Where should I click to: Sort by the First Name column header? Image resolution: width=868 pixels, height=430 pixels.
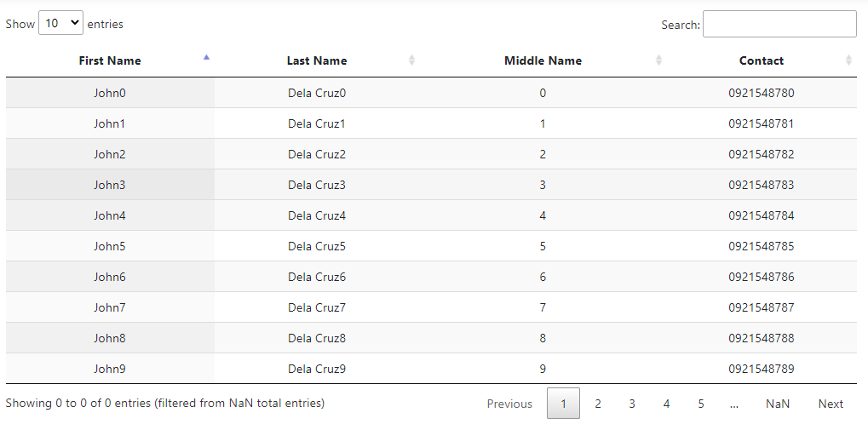coord(110,61)
